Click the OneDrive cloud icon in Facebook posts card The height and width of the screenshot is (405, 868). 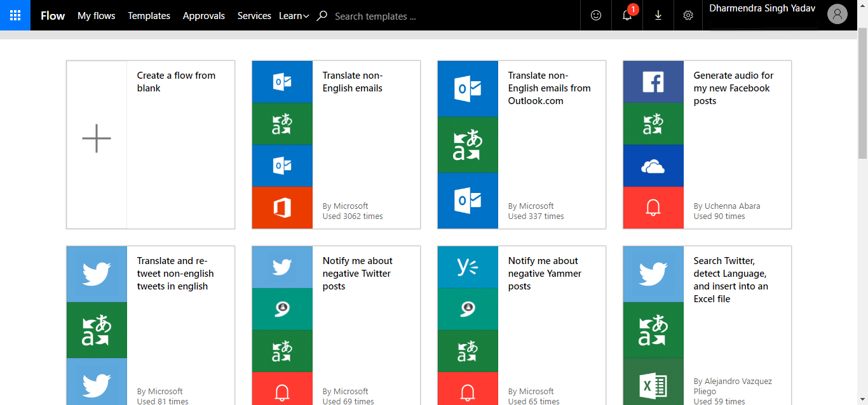coord(653,166)
